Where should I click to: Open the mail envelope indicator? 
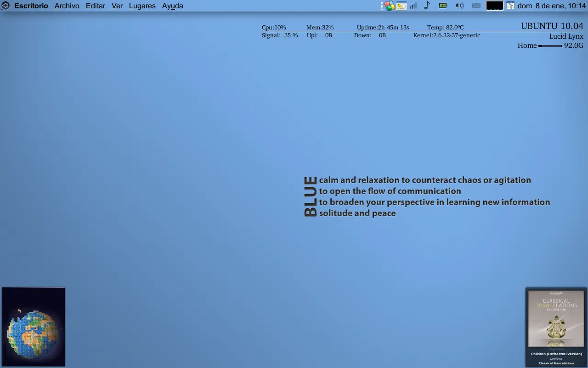click(476, 6)
